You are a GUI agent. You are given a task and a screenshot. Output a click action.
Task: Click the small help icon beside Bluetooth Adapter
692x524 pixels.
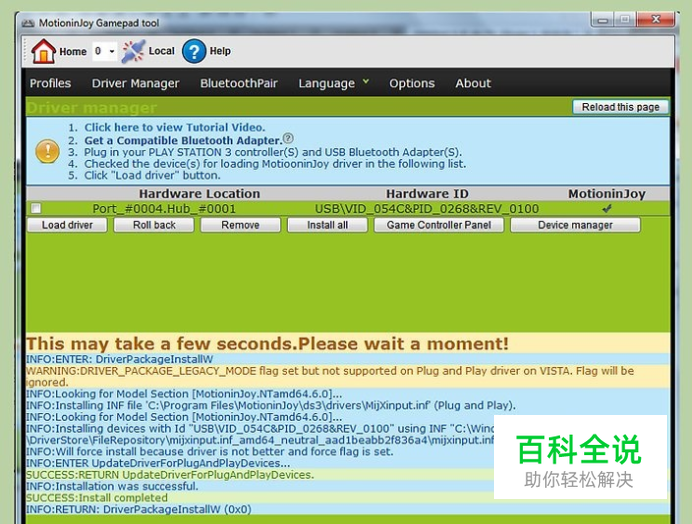[288, 138]
